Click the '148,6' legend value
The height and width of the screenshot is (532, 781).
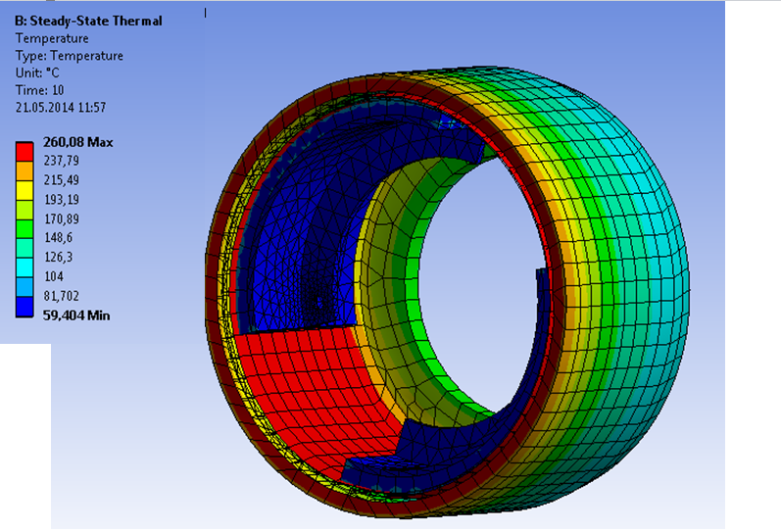58,238
